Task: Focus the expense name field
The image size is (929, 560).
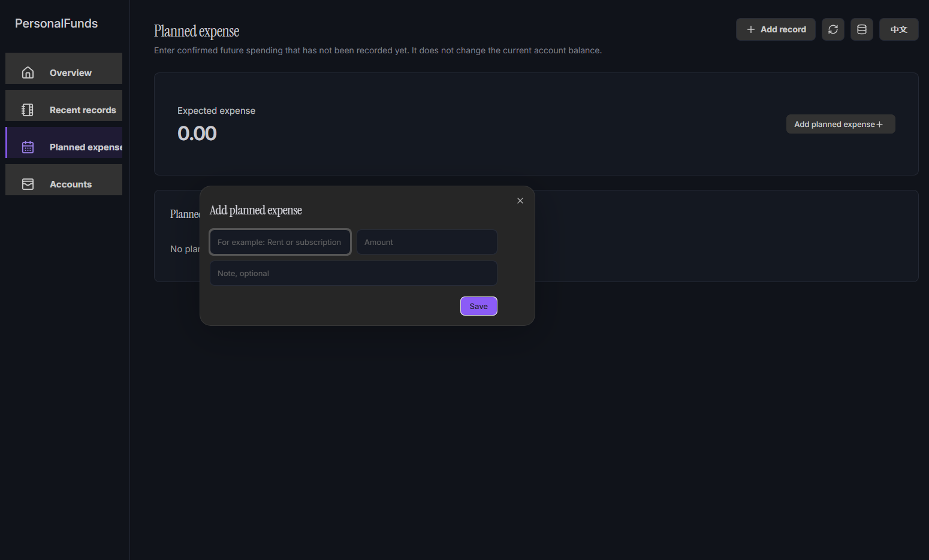Action: [280, 242]
